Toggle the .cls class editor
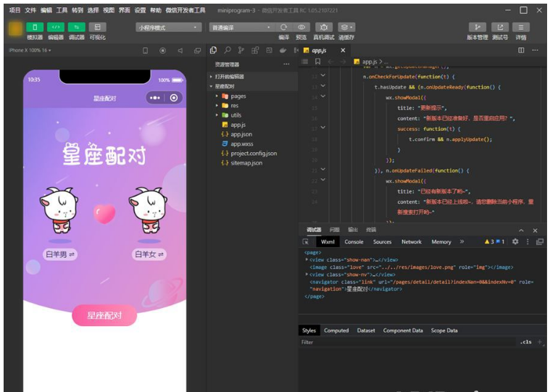 tap(526, 342)
